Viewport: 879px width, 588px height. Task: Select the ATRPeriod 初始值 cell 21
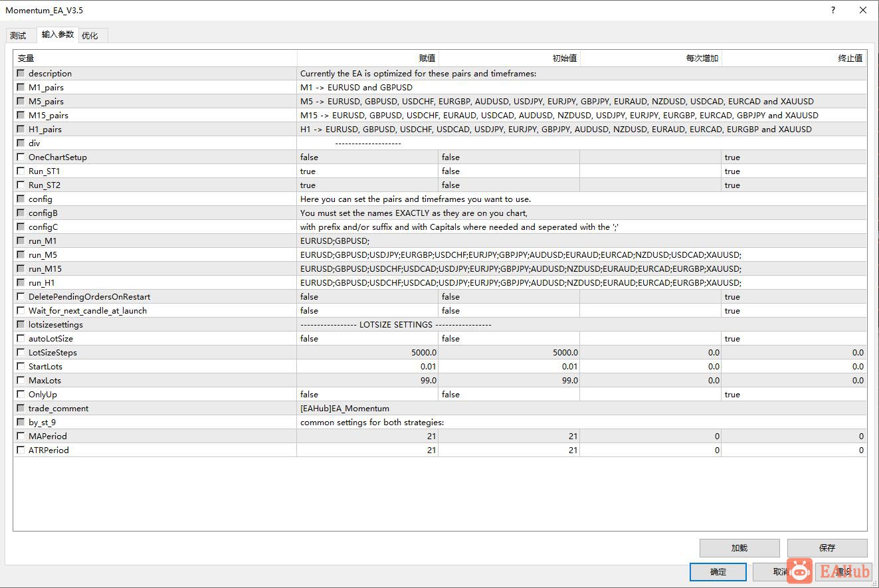[509, 450]
